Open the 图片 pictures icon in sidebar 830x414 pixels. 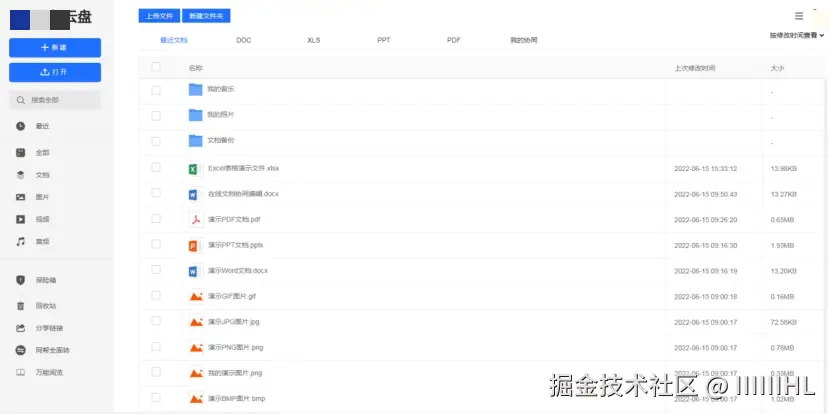point(21,197)
